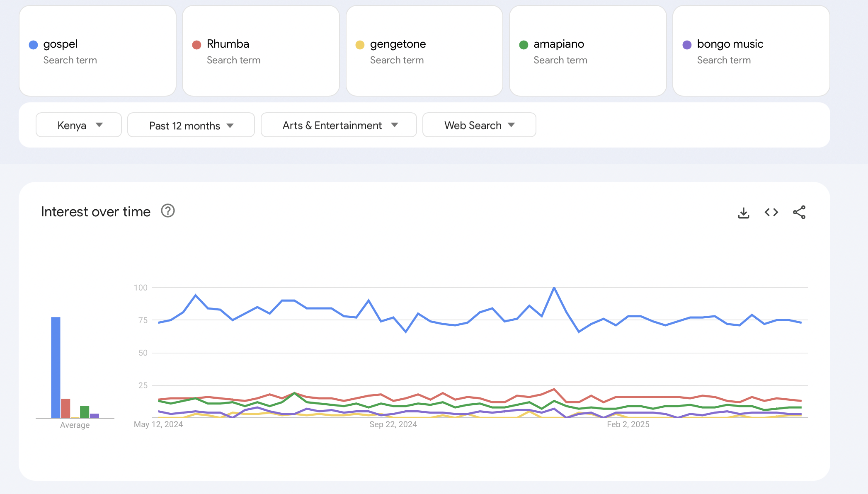Image resolution: width=868 pixels, height=494 pixels.
Task: Open the Web Search type dropdown
Action: [479, 125]
